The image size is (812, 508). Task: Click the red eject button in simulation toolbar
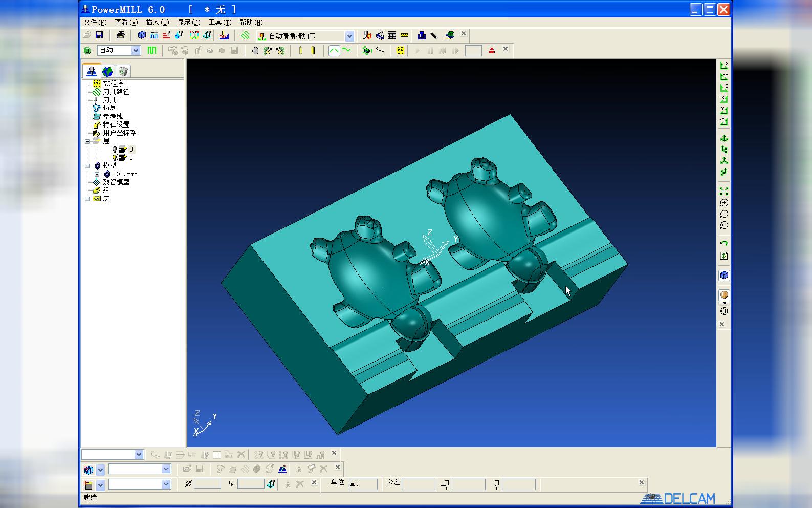click(x=492, y=50)
